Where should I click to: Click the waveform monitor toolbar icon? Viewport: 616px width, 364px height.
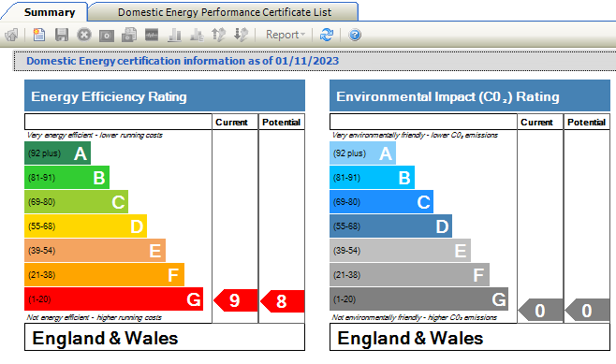coord(152,35)
